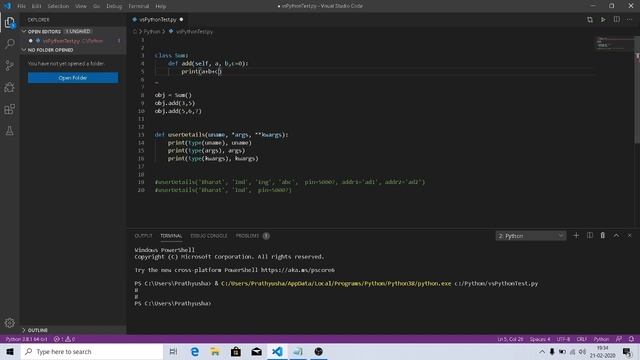Split the terminal pane

(590, 236)
